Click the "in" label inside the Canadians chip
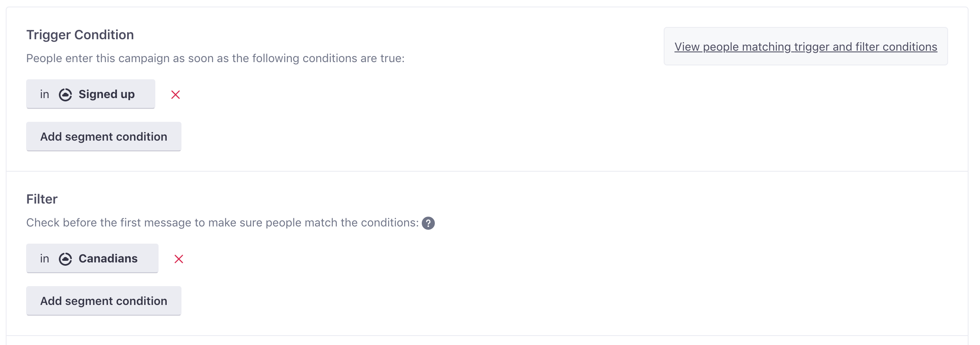The width and height of the screenshot is (980, 345). pos(45,258)
